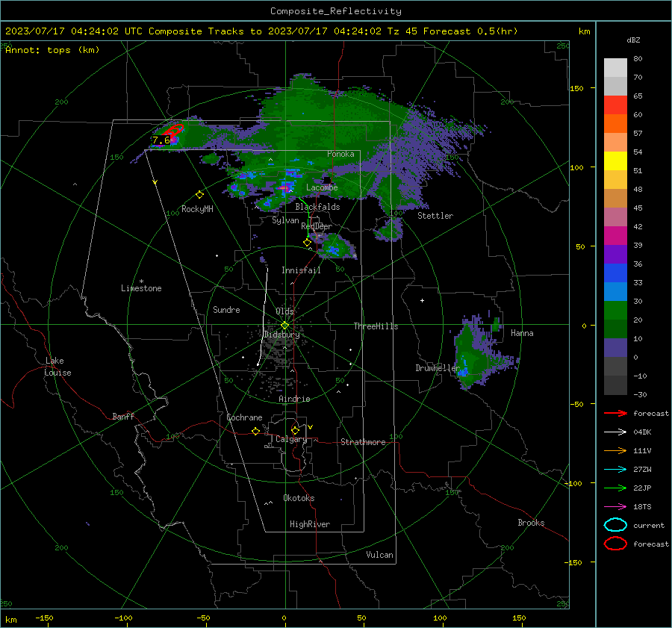Click the bright yellow swatch between 54 and 51

pos(615,161)
